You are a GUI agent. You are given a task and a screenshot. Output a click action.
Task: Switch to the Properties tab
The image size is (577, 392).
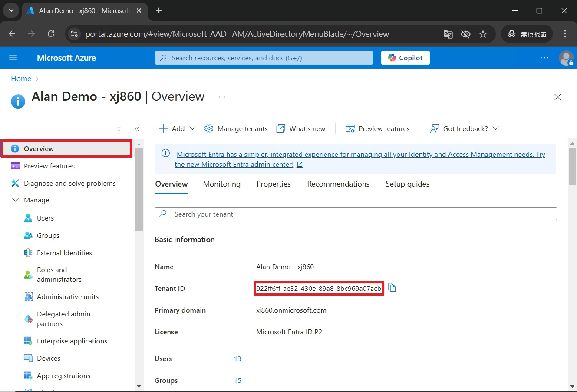coord(274,184)
